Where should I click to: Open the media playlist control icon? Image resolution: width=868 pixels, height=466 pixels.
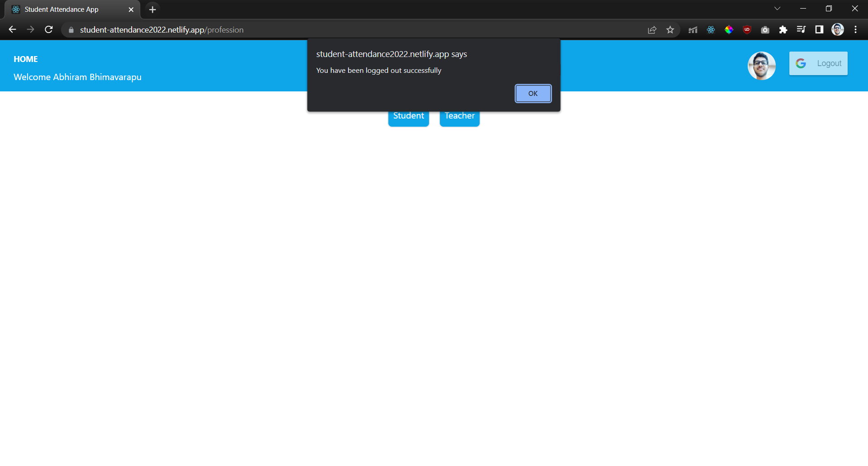[801, 29]
